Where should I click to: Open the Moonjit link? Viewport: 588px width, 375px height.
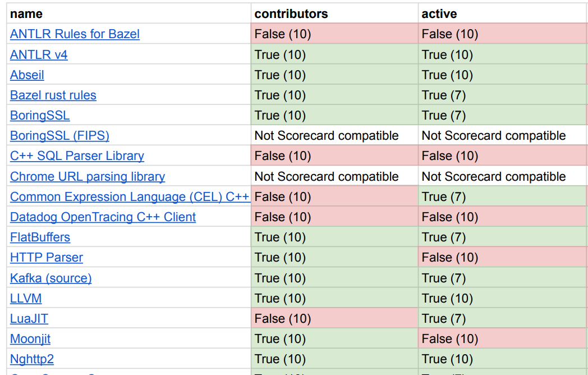pyautogui.click(x=30, y=339)
